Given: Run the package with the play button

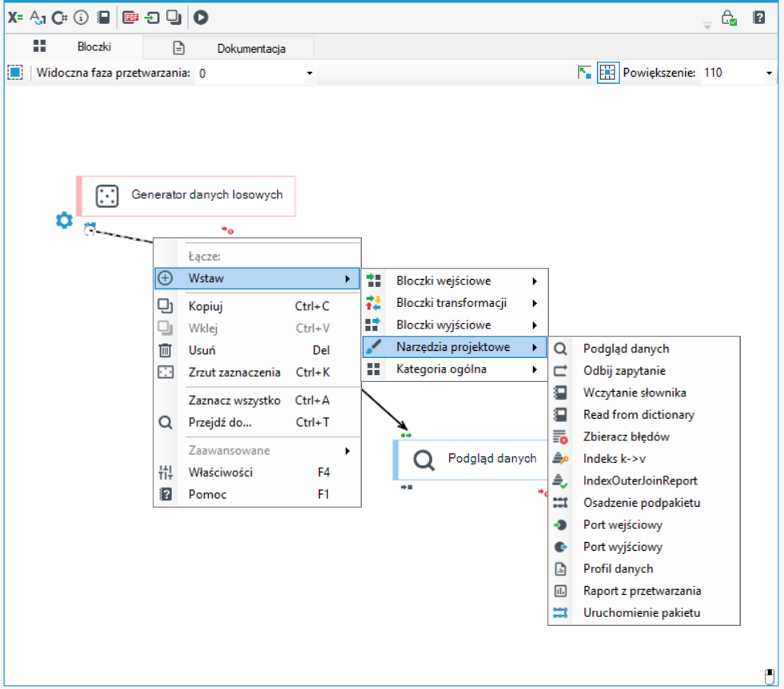Looking at the screenshot, I should [x=201, y=18].
